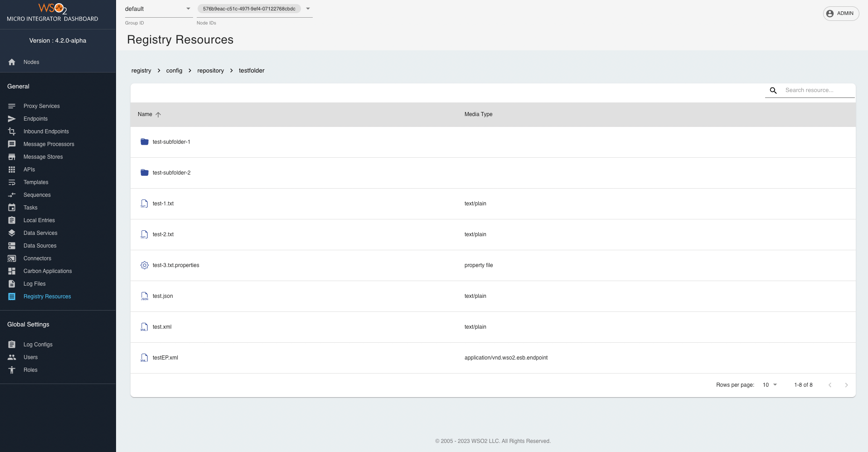868x452 pixels.
Task: Click the test-3.txt.properties gear icon
Action: (145, 265)
